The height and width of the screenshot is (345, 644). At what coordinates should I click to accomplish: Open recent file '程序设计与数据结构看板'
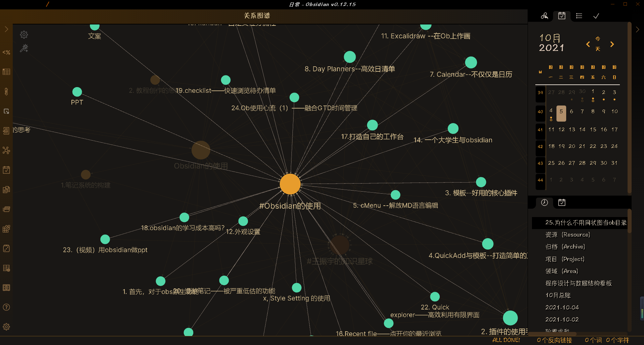(x=580, y=283)
